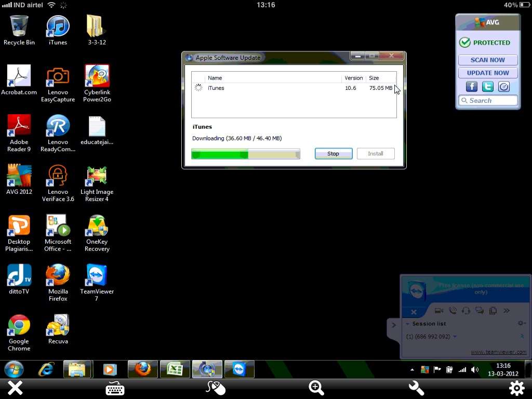The height and width of the screenshot is (399, 532).
Task: Click SCAN NOW in AVG gadget
Action: (487, 60)
